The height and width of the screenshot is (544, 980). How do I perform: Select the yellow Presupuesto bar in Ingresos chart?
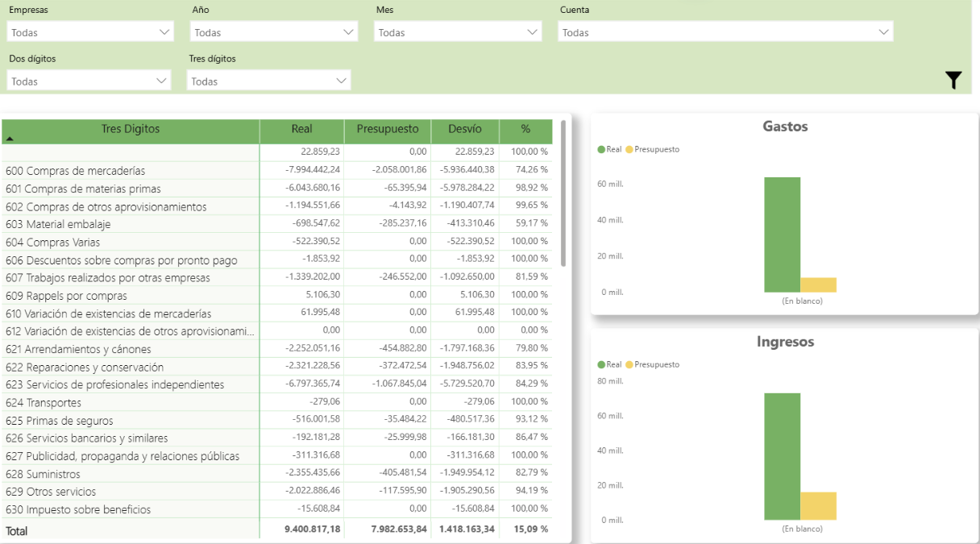pos(818,505)
